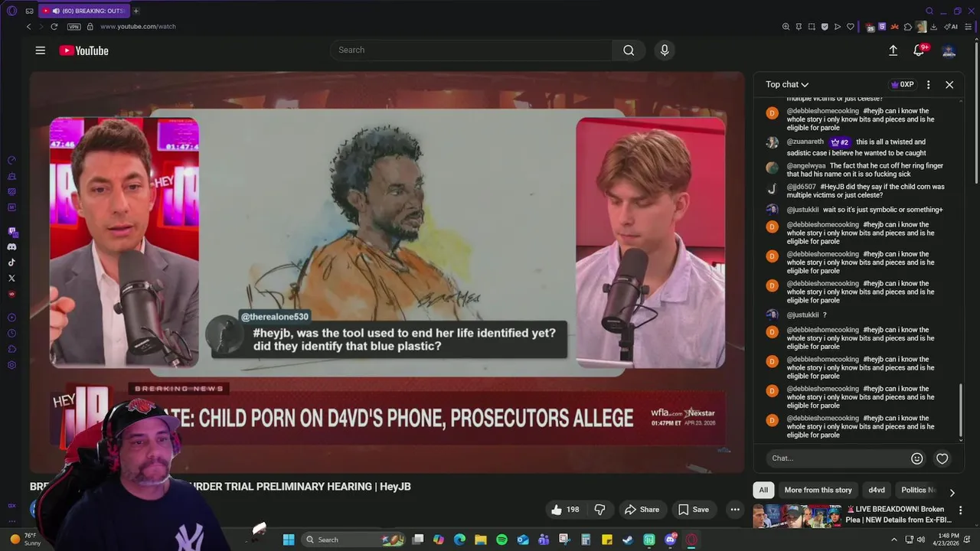The width and height of the screenshot is (980, 551).
Task: Select the More from this story chip
Action: tap(818, 491)
